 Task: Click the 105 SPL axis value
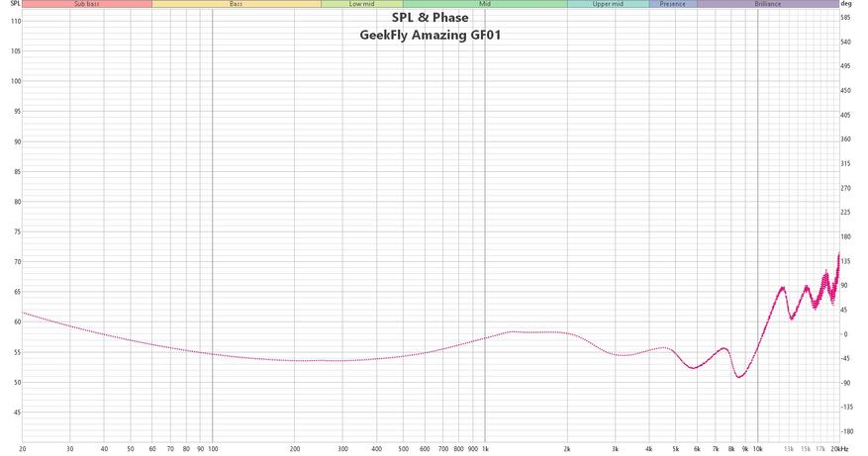pyautogui.click(x=16, y=50)
